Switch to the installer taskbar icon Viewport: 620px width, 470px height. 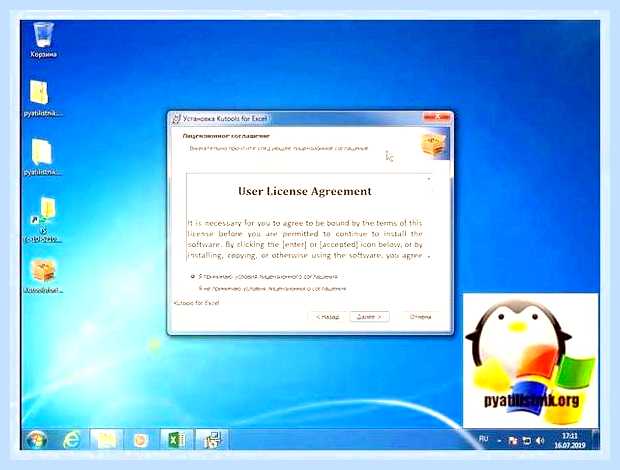point(212,440)
